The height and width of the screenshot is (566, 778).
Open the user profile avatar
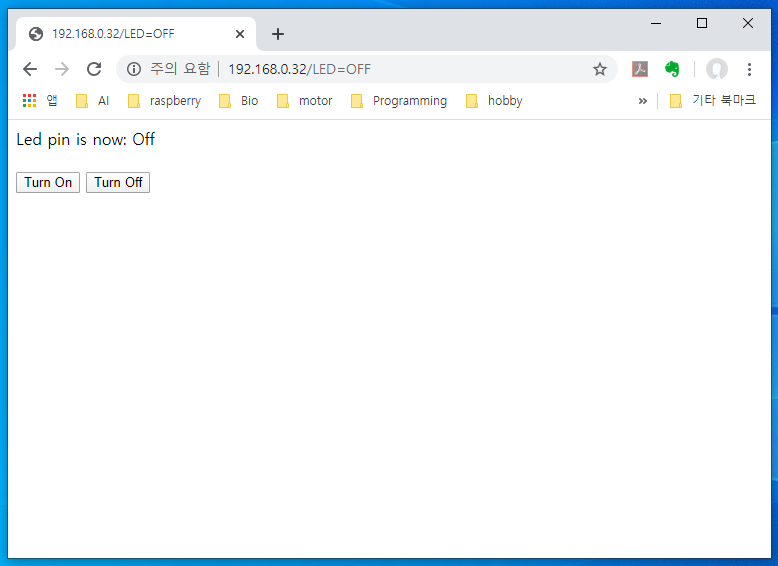[717, 69]
